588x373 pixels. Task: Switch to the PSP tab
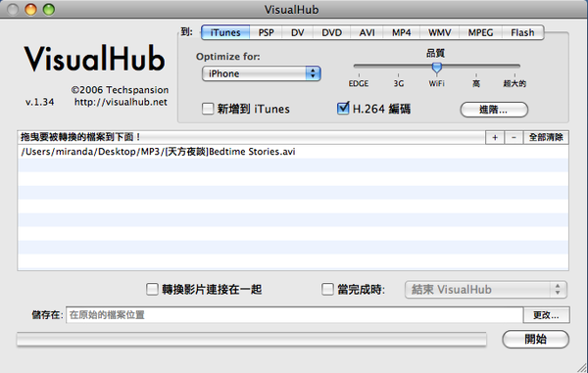(x=266, y=32)
